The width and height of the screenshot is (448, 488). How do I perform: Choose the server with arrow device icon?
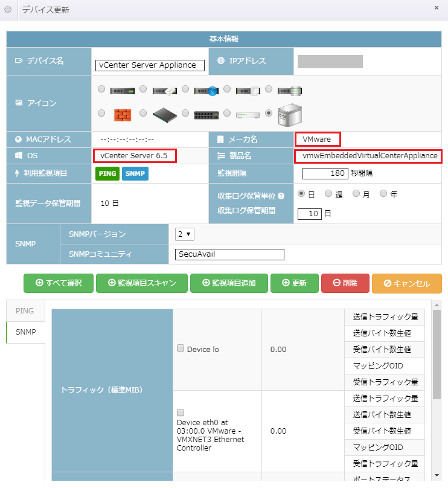click(165, 91)
